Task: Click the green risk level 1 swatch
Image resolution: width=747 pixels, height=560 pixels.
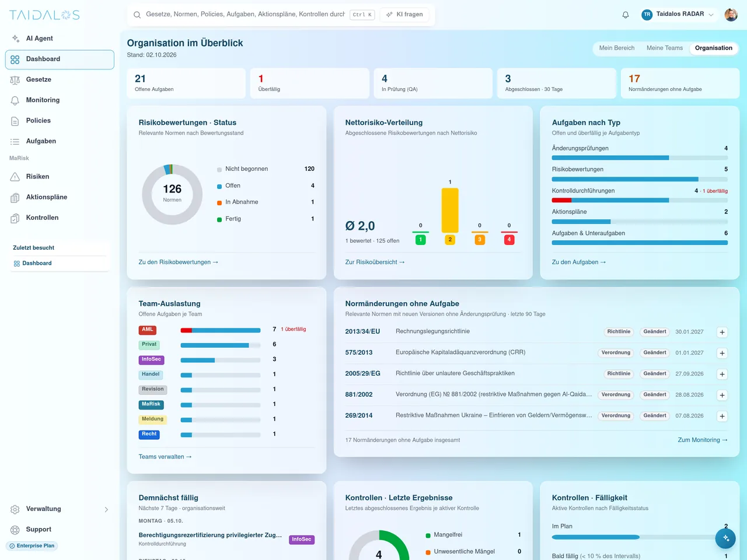Action: 421,240
